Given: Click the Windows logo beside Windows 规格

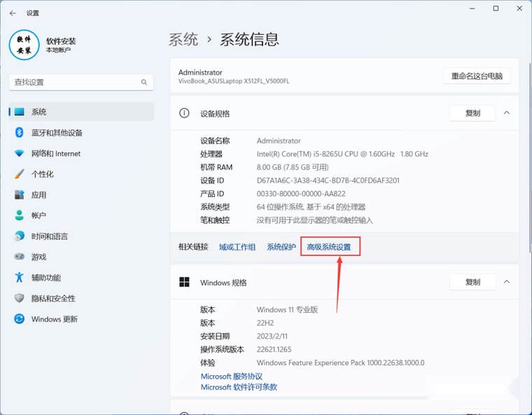Looking at the screenshot, I should click(184, 282).
